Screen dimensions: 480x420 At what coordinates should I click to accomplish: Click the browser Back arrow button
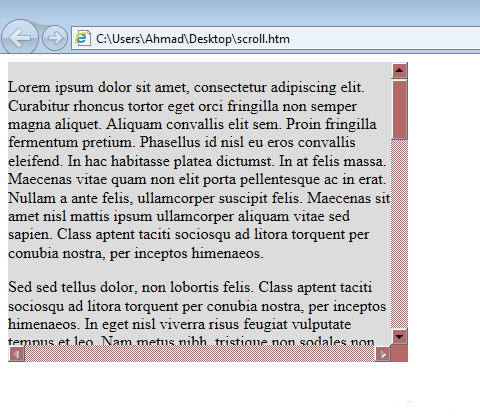19,37
